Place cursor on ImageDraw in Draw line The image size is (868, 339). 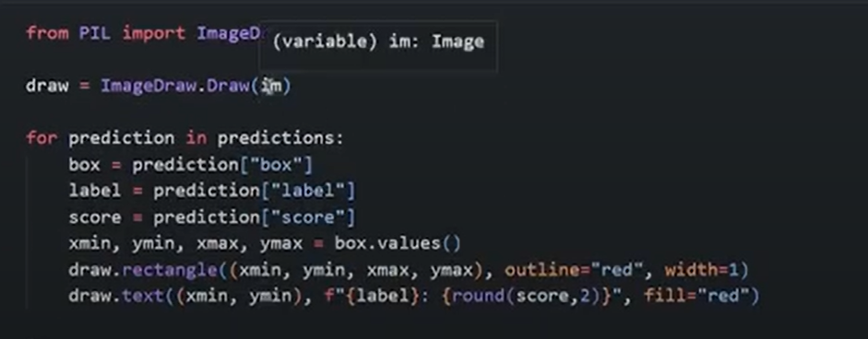148,87
